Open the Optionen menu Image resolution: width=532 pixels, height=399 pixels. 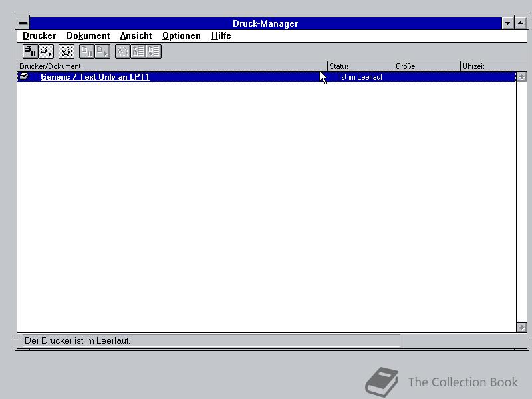[x=181, y=36]
